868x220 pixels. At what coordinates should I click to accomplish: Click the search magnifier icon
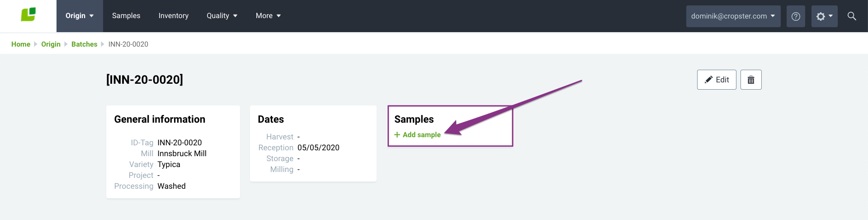tap(852, 16)
